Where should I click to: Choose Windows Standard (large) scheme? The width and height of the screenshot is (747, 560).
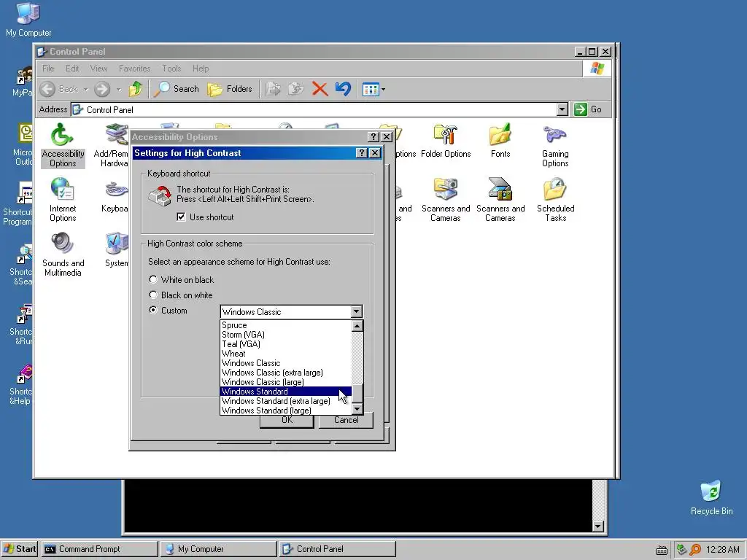point(286,411)
